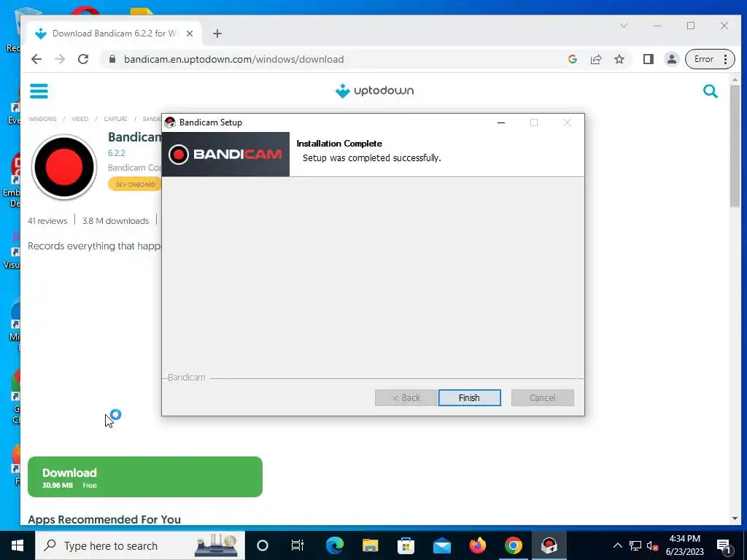Click the network tray icon

635,545
